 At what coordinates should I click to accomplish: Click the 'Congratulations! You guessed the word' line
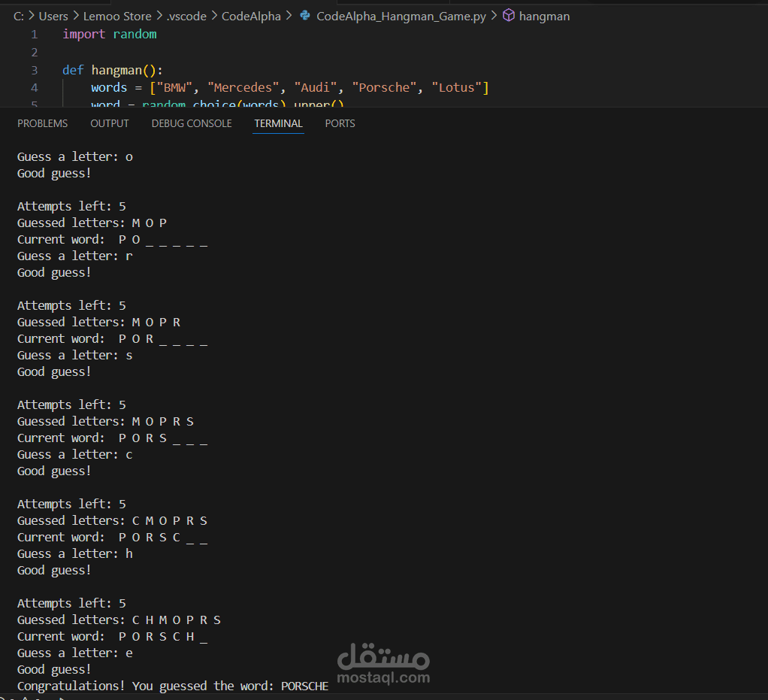173,686
